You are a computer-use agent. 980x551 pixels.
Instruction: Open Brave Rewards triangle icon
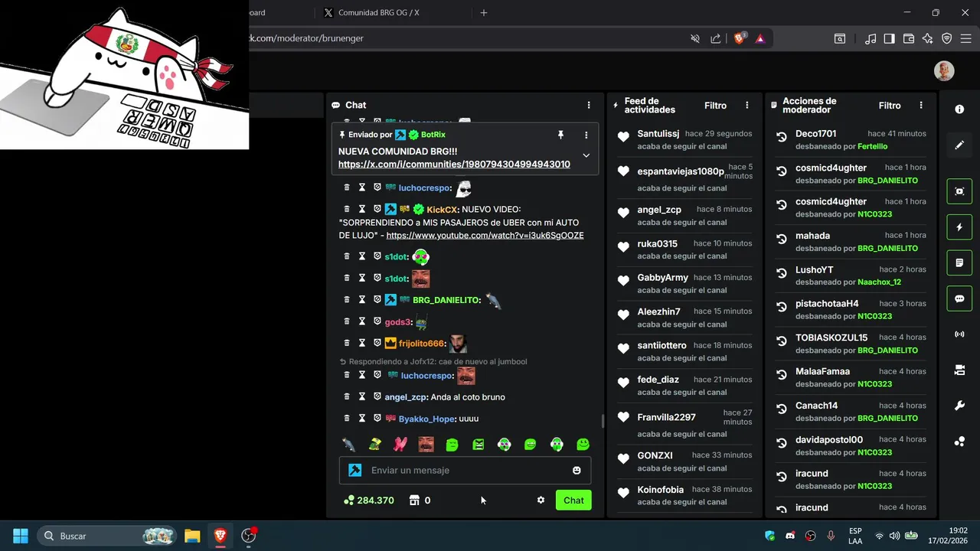(760, 38)
